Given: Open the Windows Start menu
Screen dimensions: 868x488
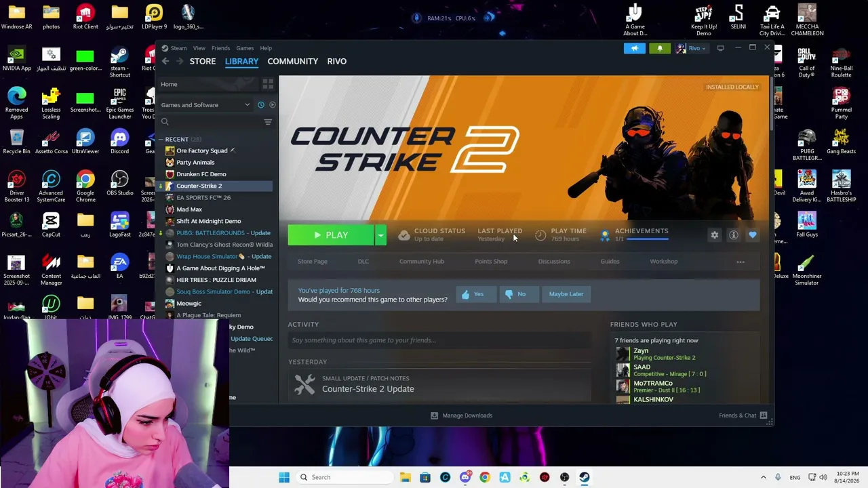Looking at the screenshot, I should coord(284,477).
